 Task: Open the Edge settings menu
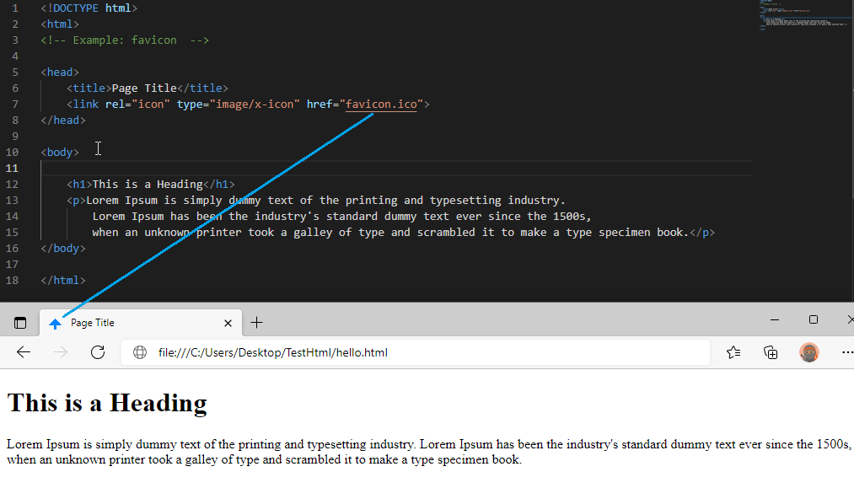[846, 352]
